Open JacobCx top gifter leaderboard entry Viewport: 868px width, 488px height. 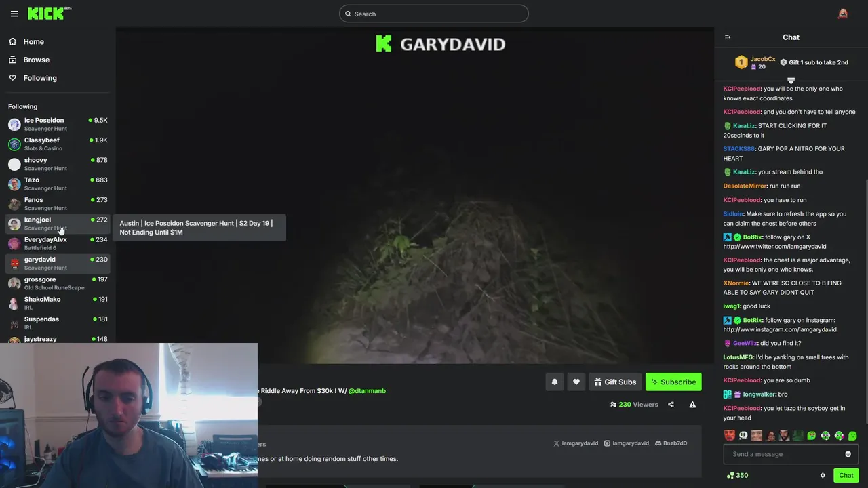tap(755, 62)
